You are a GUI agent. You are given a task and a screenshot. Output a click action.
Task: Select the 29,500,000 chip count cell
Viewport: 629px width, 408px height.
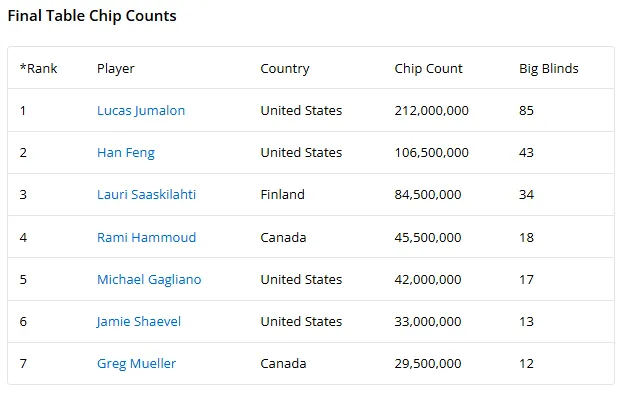[428, 363]
